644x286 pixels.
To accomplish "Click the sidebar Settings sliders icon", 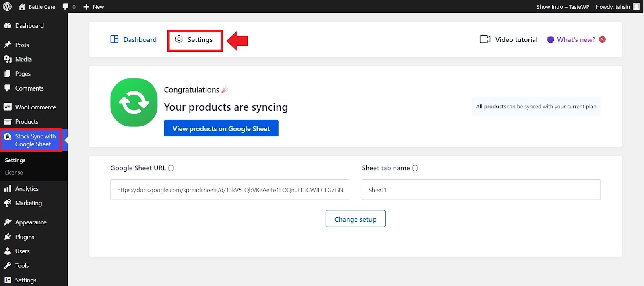I will (x=8, y=280).
